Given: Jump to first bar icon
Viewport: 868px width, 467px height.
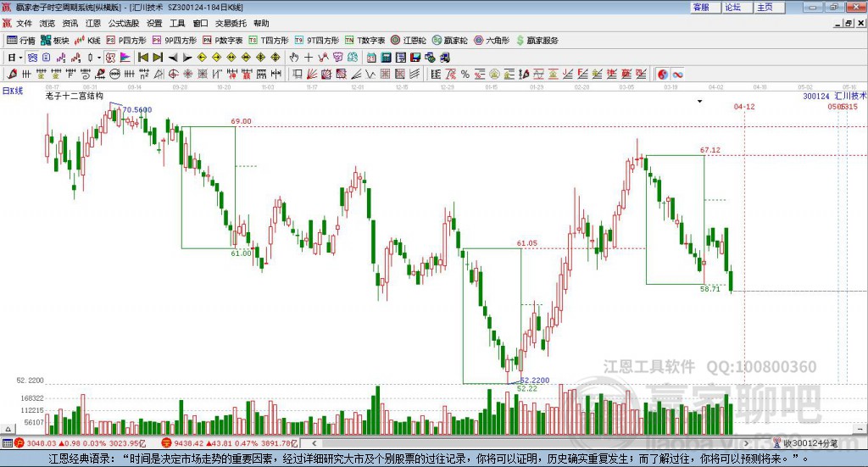Looking at the screenshot, I should [142, 58].
